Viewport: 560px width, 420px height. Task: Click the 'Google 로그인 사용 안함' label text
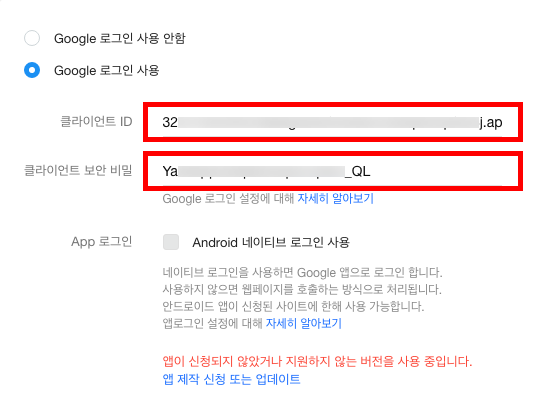[x=120, y=38]
